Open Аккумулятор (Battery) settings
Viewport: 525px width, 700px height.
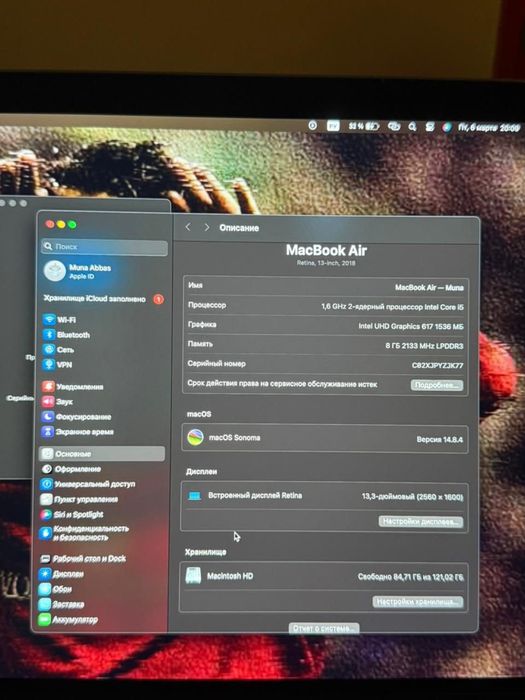point(68,620)
